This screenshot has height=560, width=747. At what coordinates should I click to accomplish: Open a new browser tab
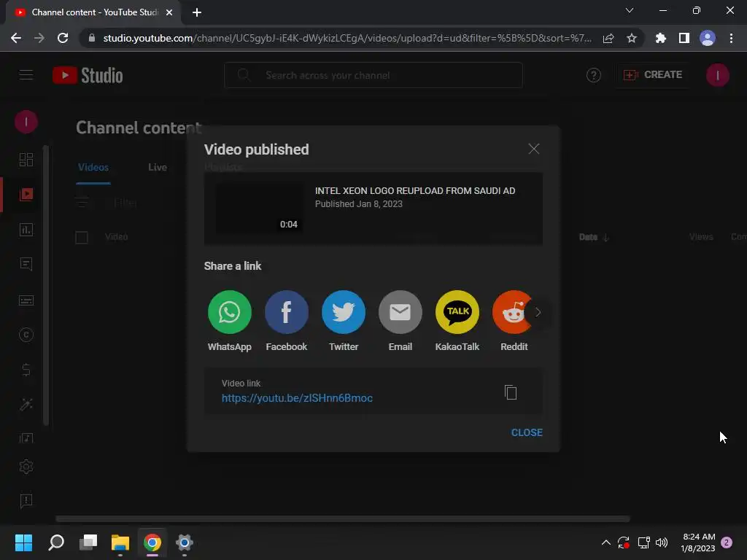(x=197, y=12)
